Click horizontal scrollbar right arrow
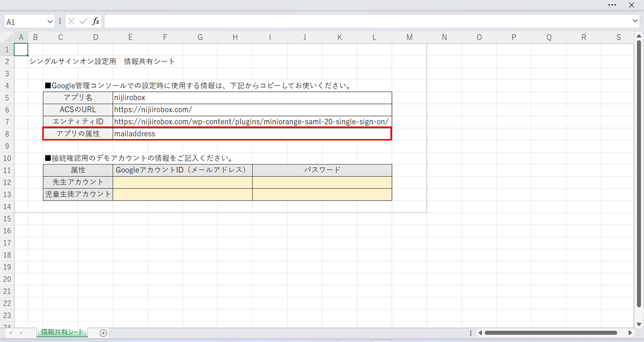This screenshot has height=342, width=644. click(x=630, y=333)
